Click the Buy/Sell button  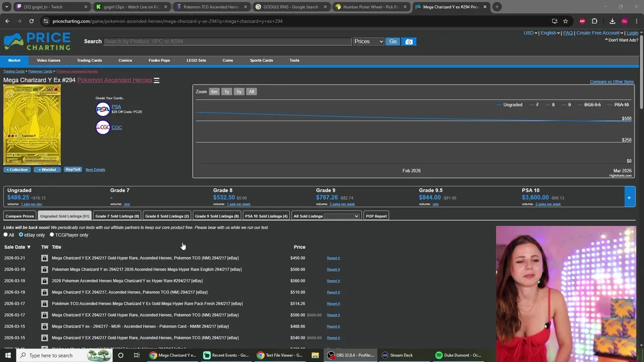coord(73,169)
